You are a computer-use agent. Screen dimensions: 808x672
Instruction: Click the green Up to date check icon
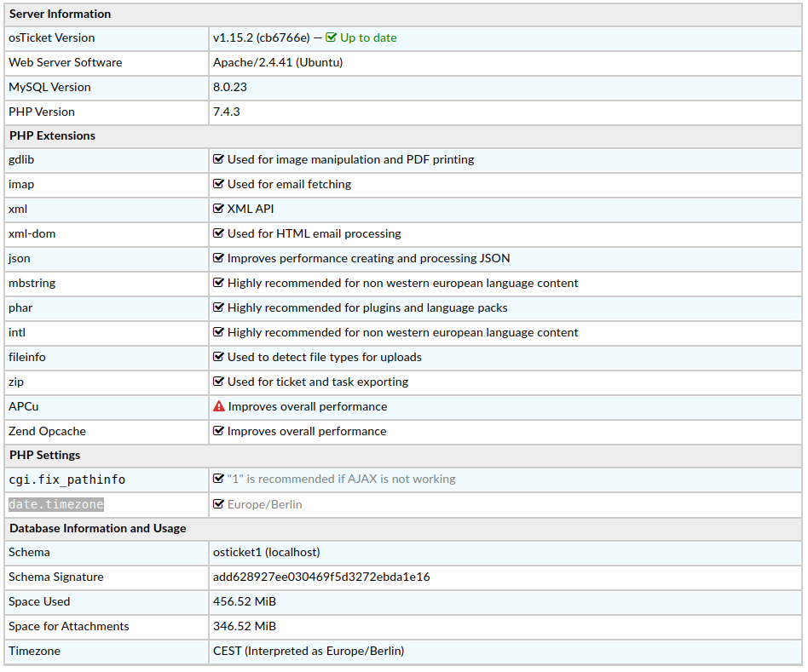point(331,37)
